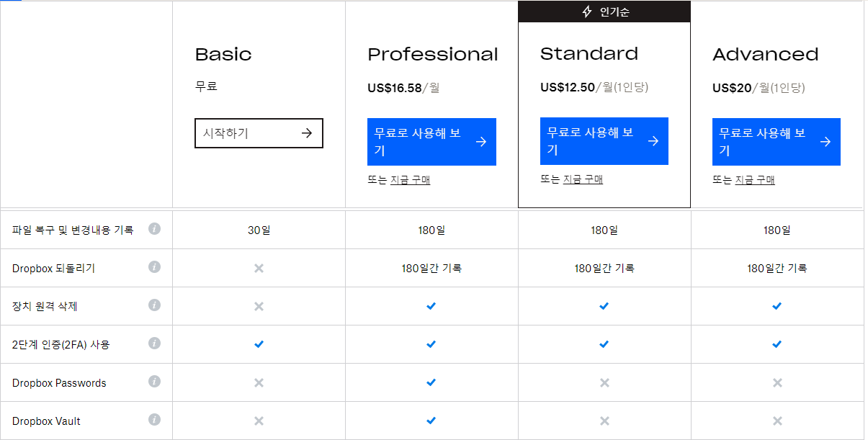868x440 pixels.
Task: Click the Advanced plan heading
Action: pyautogui.click(x=766, y=54)
